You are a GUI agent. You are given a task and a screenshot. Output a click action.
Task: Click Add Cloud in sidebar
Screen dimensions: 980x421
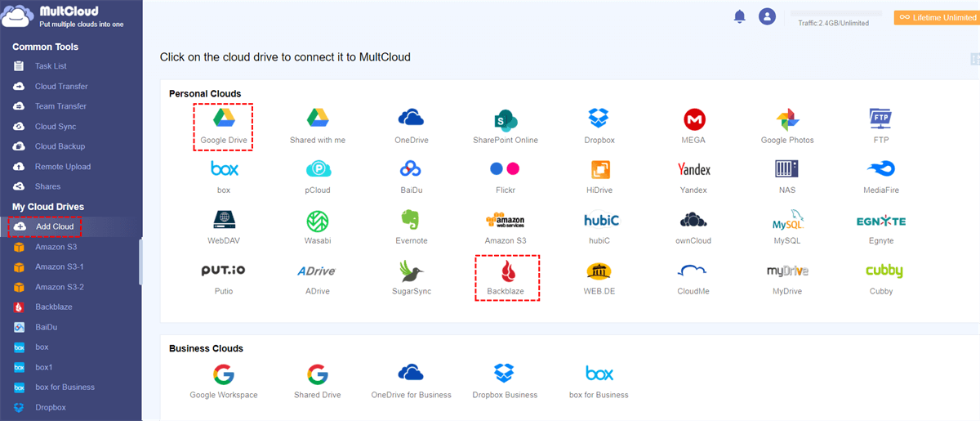coord(53,226)
